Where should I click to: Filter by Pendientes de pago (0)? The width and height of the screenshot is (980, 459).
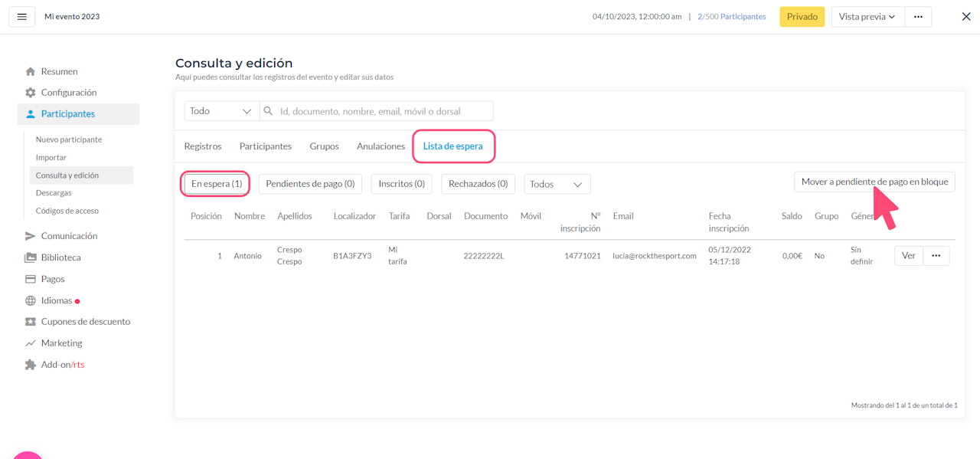pyautogui.click(x=310, y=184)
